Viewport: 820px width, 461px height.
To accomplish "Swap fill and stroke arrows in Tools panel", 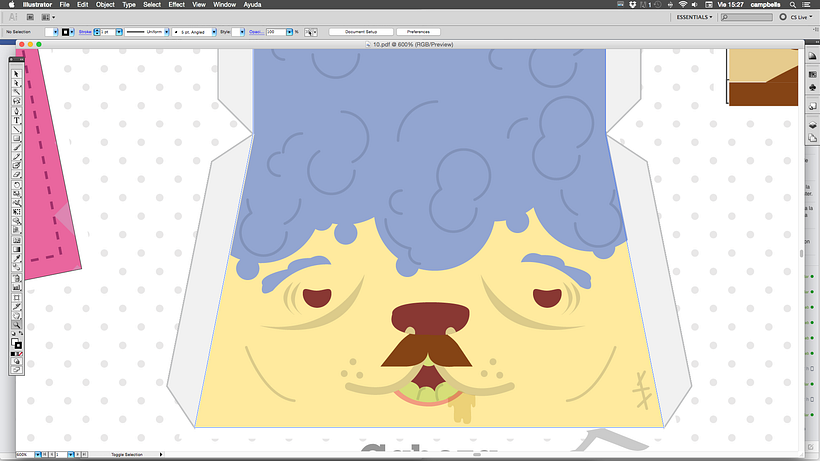I will (21, 333).
